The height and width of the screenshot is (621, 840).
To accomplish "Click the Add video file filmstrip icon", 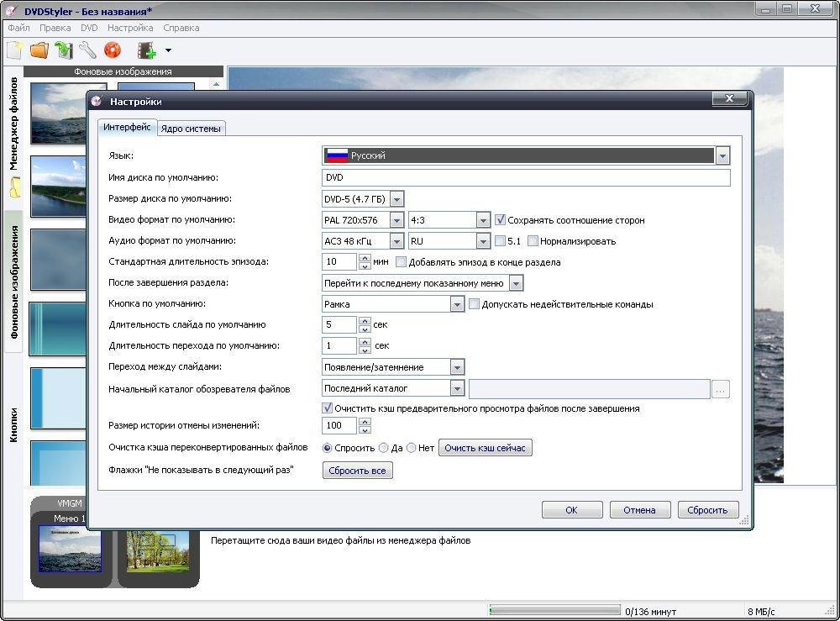I will pyautogui.click(x=147, y=50).
